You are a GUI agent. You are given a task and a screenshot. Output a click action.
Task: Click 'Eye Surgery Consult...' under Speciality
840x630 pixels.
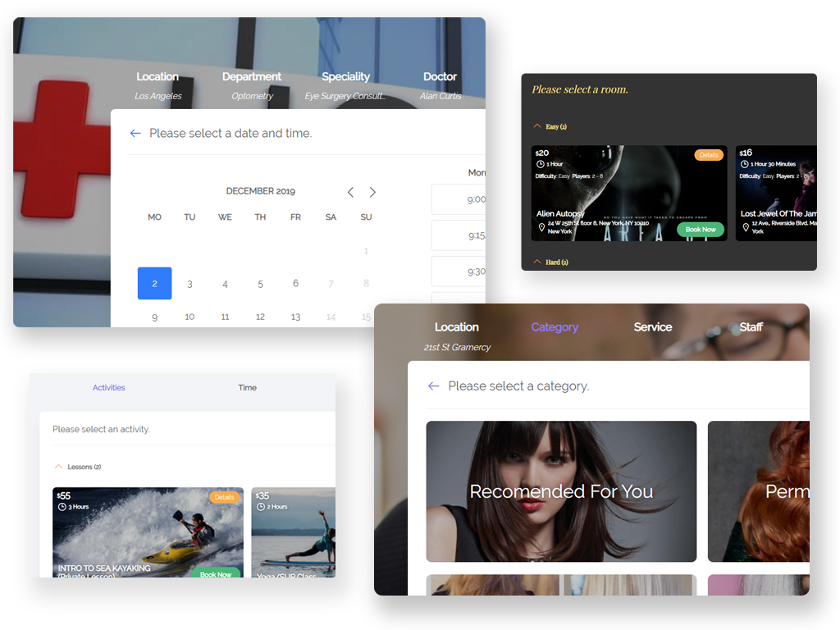pyautogui.click(x=345, y=96)
